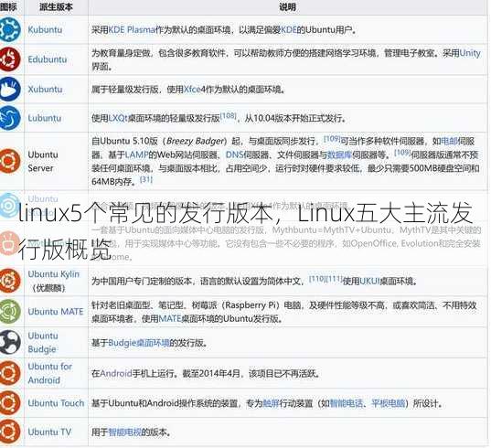Click the 派生版本 column header
Screen dimensions: 491x448
(x=56, y=7)
